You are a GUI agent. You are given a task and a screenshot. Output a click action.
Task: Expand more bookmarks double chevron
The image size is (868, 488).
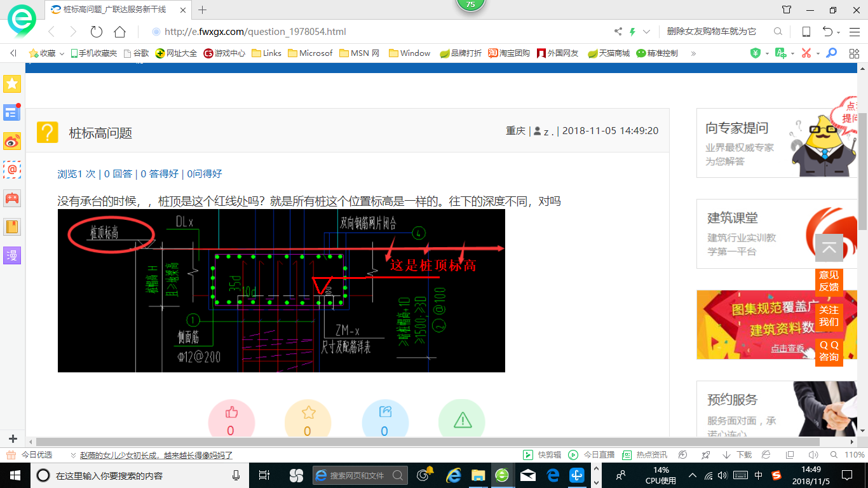pos(693,53)
